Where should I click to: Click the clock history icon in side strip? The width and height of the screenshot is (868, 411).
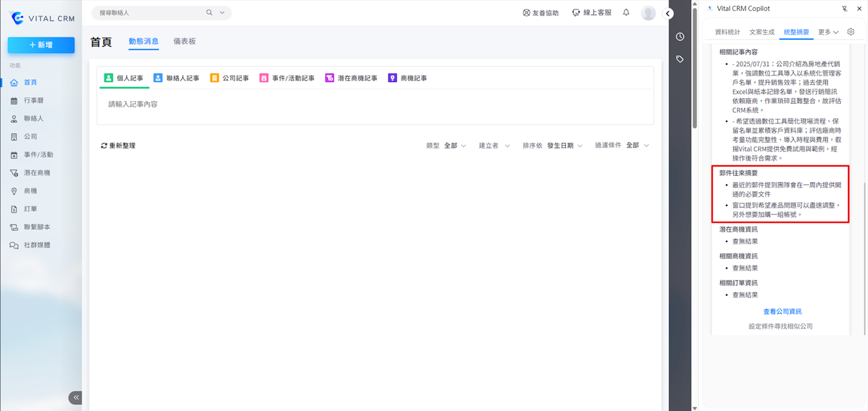pos(680,37)
